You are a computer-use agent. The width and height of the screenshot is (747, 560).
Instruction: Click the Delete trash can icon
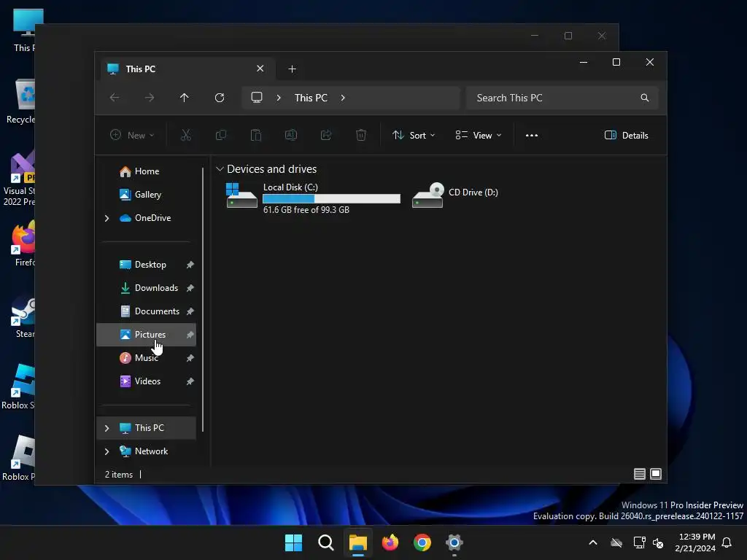(x=361, y=135)
